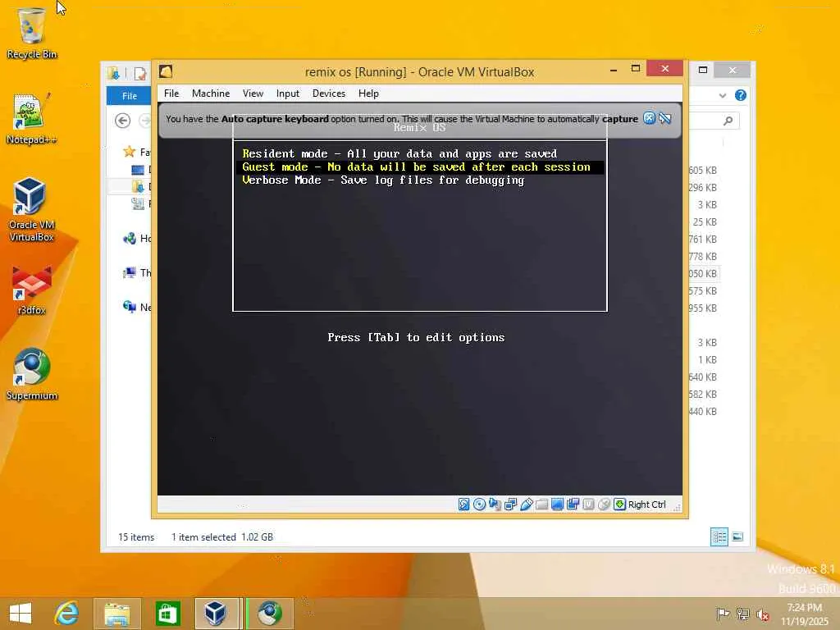Select the Notepad++ desktop shortcut
Image resolution: width=840 pixels, height=630 pixels.
(x=32, y=119)
